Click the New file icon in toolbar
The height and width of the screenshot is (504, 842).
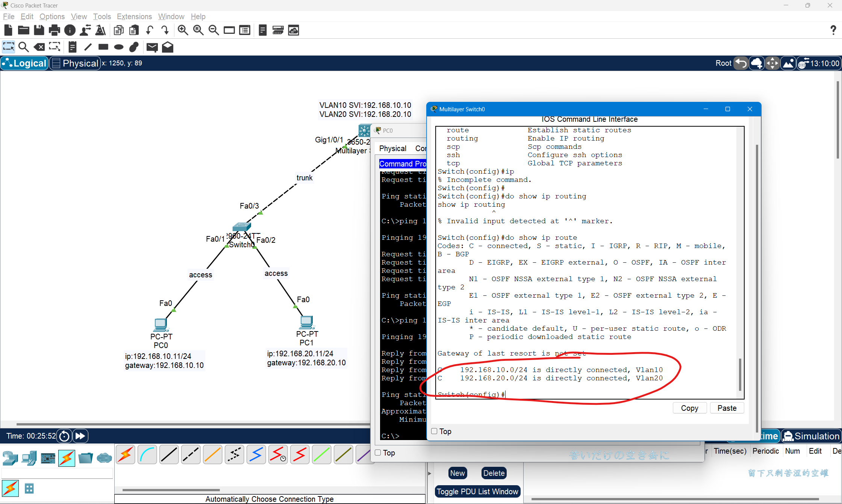point(8,30)
